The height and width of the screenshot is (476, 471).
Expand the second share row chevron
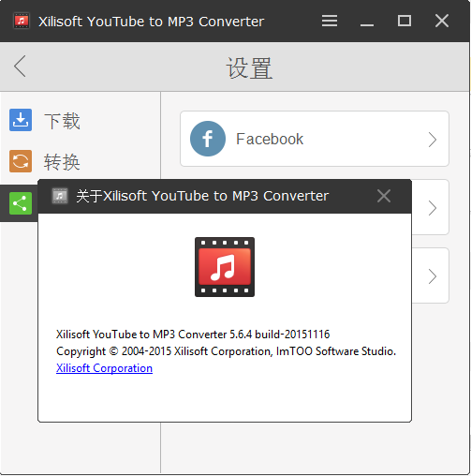point(433,208)
